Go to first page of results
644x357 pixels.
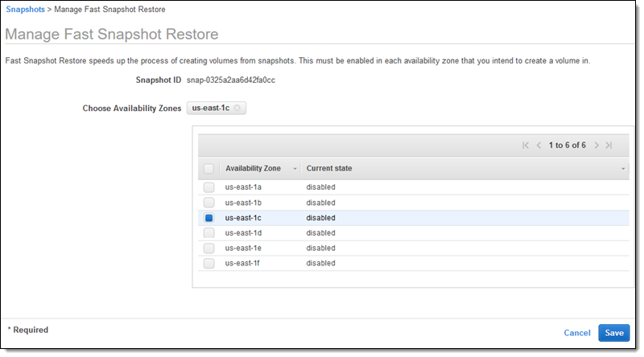[526, 146]
